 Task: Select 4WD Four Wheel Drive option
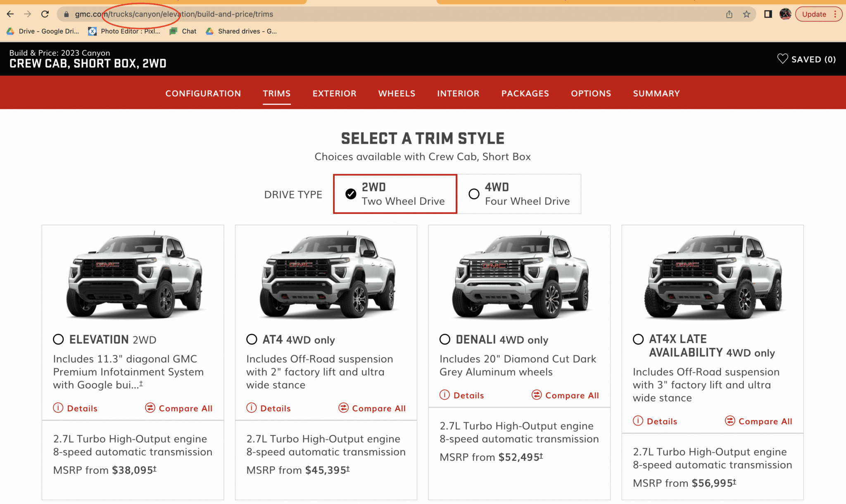click(x=519, y=194)
